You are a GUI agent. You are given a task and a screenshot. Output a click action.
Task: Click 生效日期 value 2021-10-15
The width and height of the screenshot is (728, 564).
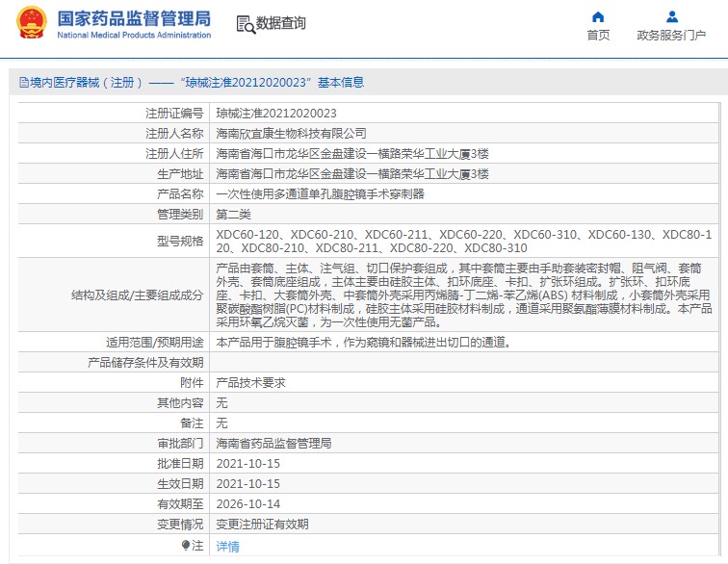pos(247,484)
